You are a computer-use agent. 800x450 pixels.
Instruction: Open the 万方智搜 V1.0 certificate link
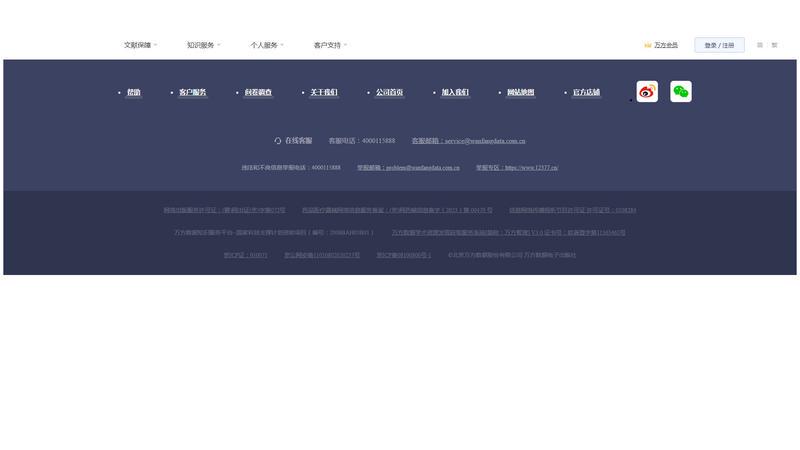coord(509,233)
